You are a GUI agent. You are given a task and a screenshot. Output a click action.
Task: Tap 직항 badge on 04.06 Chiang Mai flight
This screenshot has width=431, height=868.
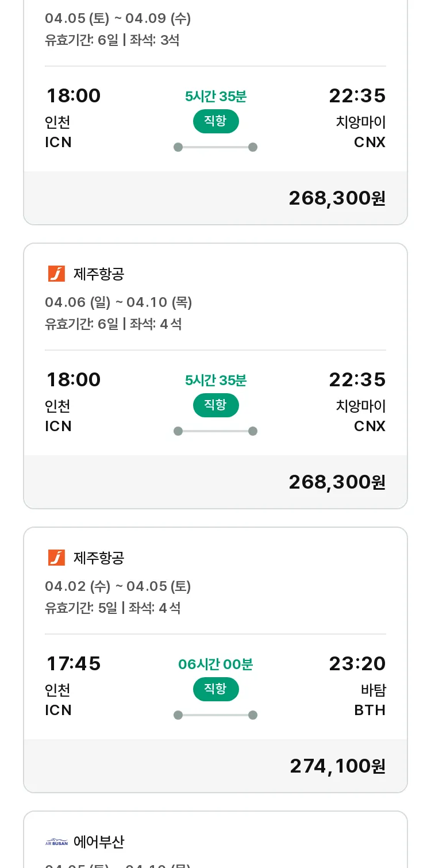[215, 405]
